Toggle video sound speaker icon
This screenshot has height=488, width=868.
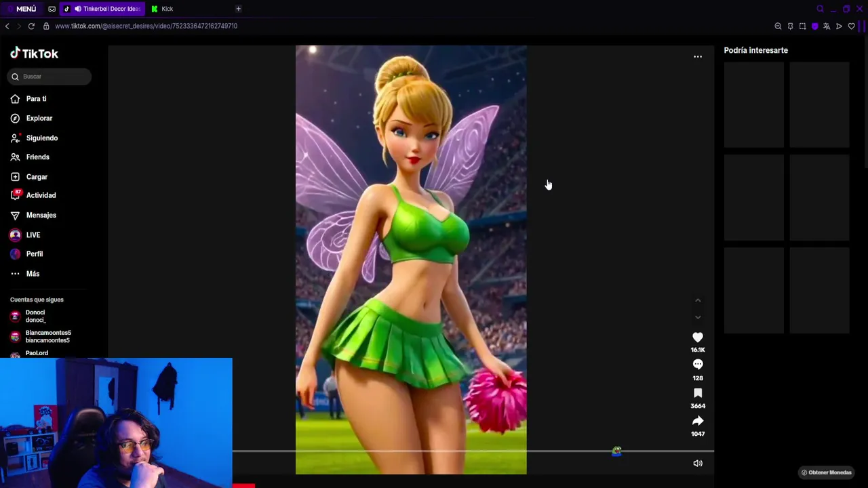pyautogui.click(x=698, y=464)
